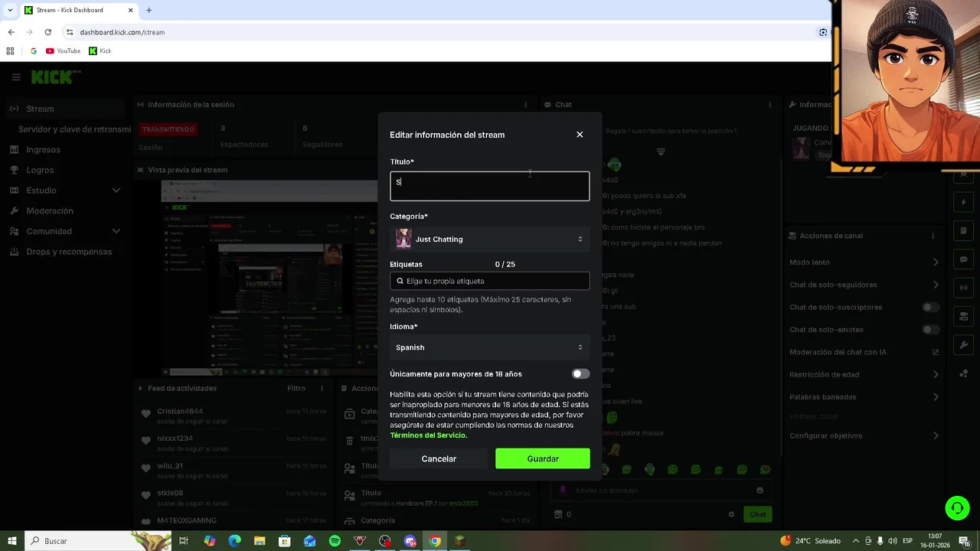Click the lightning bolt icon in right rail
The width and height of the screenshot is (980, 551).
[964, 203]
